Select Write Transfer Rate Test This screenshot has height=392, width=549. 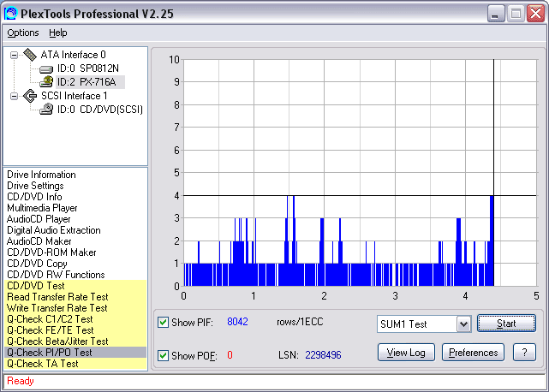click(75, 308)
